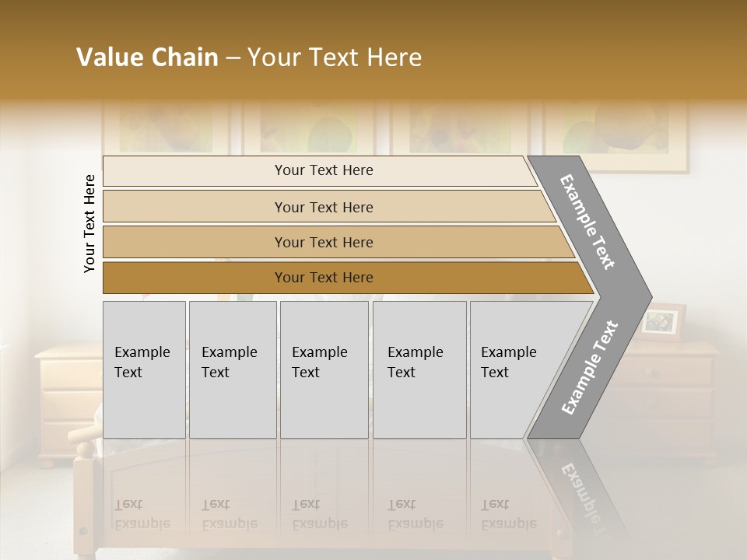Click the slide title 'Value Chain – Your Text Here'

pyautogui.click(x=249, y=58)
